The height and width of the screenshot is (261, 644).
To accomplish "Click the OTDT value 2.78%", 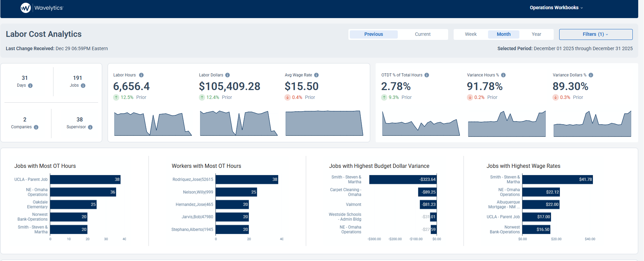I will [396, 86].
